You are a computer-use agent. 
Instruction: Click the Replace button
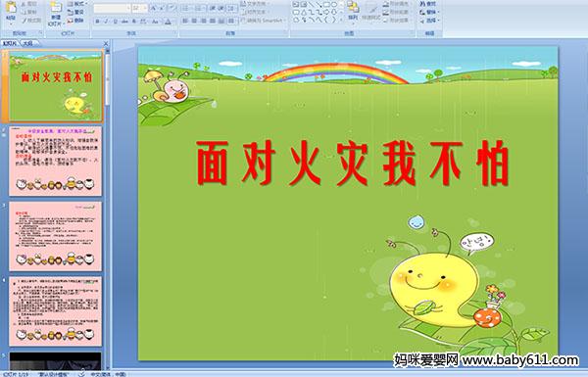pos(428,12)
